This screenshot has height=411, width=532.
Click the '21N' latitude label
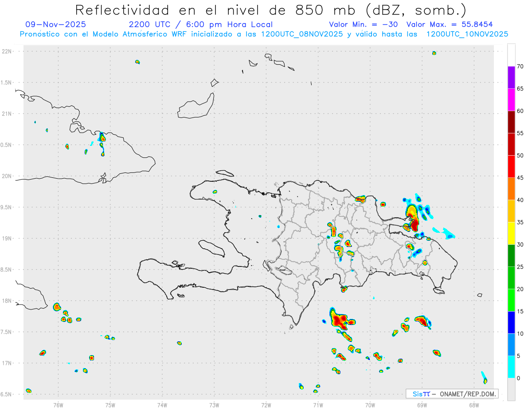tap(8, 114)
